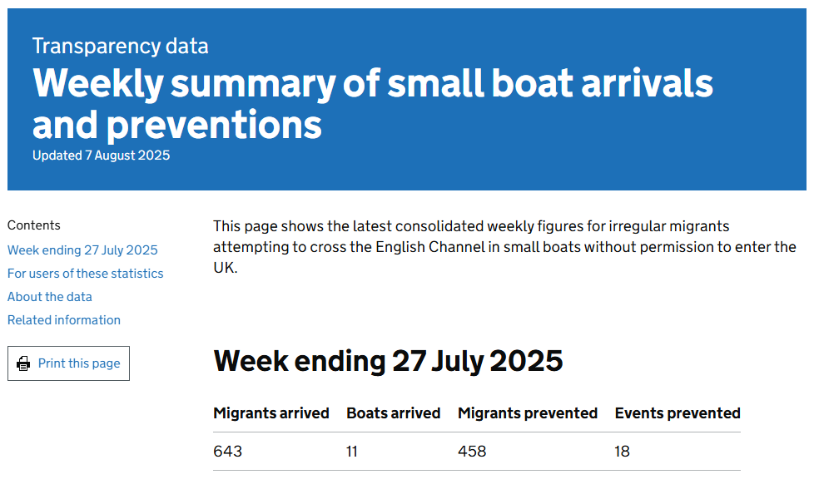
Task: Select the 458 migrants prevented value
Action: (472, 452)
